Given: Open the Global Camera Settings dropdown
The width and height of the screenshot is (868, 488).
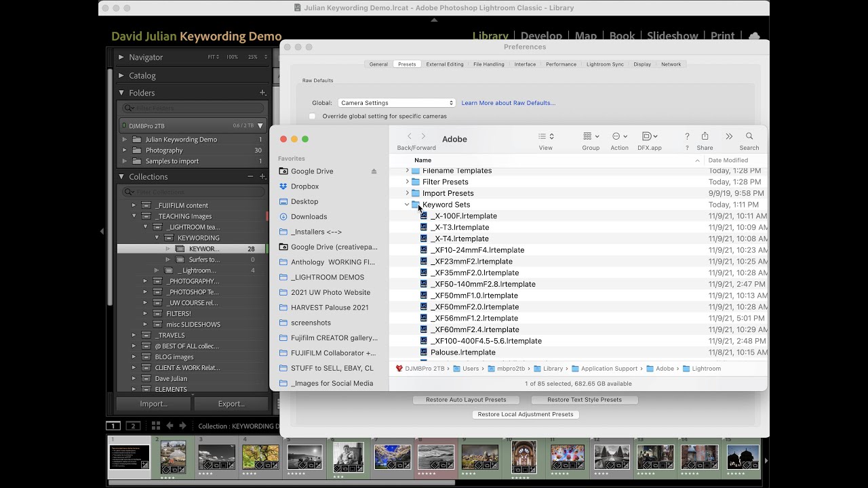Looking at the screenshot, I should click(x=396, y=103).
